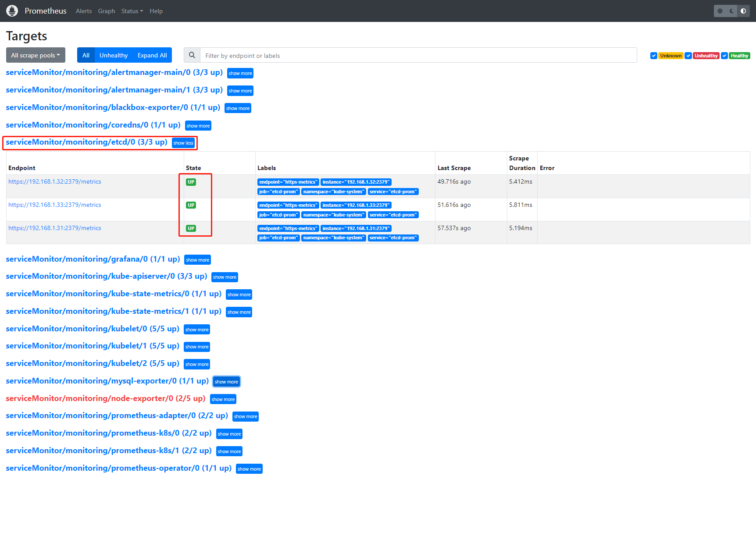This screenshot has width=756, height=536.
Task: Expand kubelet/1 with show more
Action: coord(197,347)
